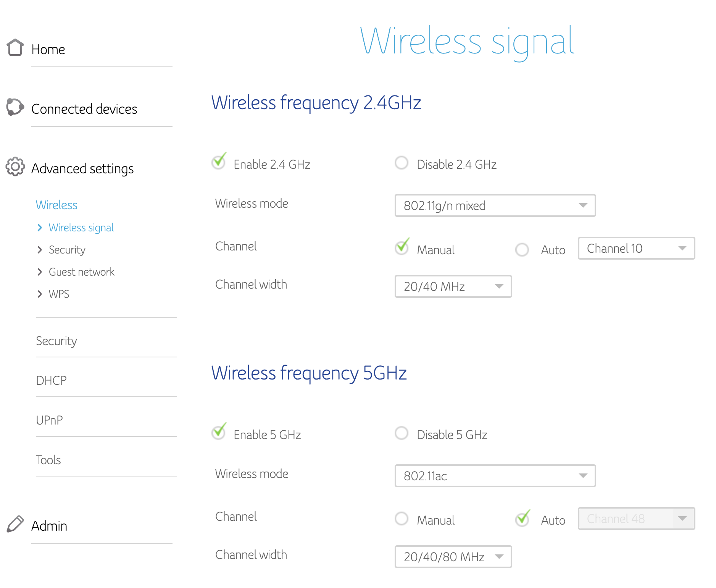Click the Admin pencil icon
This screenshot has width=716, height=588.
16,524
